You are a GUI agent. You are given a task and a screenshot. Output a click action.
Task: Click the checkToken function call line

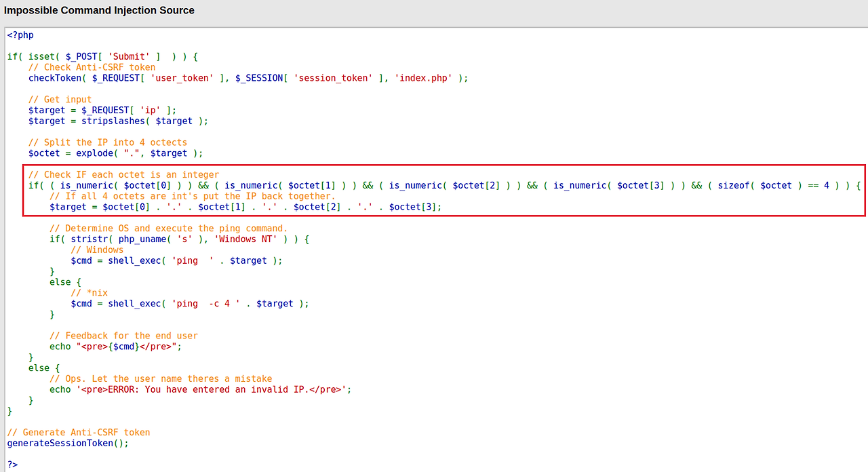pos(248,78)
